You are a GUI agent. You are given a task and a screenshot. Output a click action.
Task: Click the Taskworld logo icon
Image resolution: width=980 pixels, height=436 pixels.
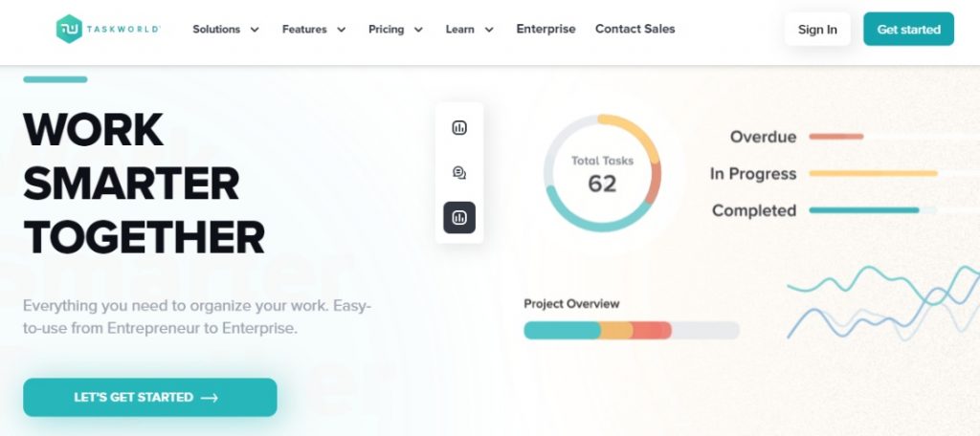(x=69, y=29)
